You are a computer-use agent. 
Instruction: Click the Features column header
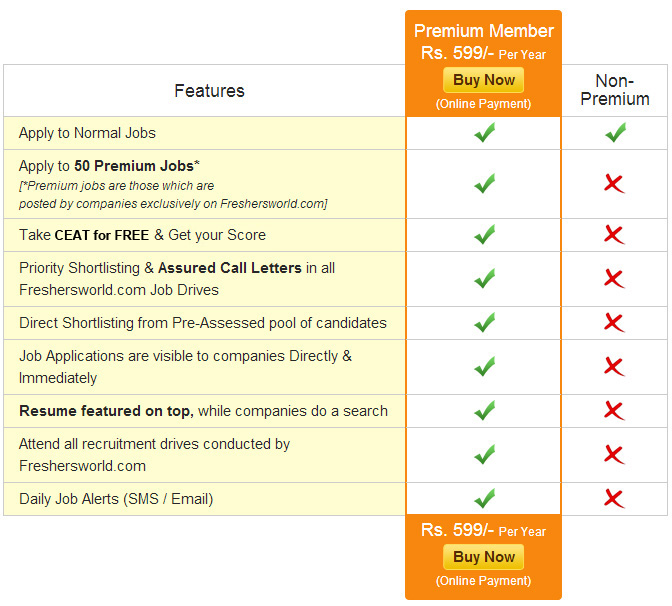click(209, 91)
